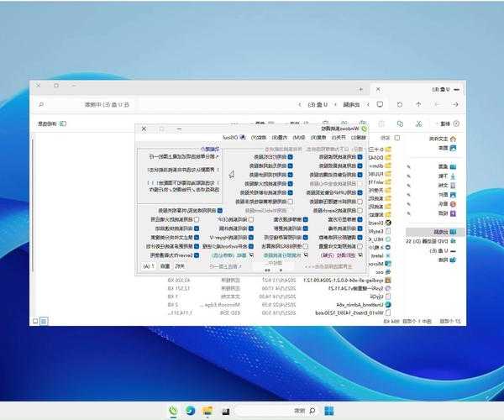Open the DISoul menu in dialog menu bar
Viewport: 504px width, 420px height.
coord(232,136)
